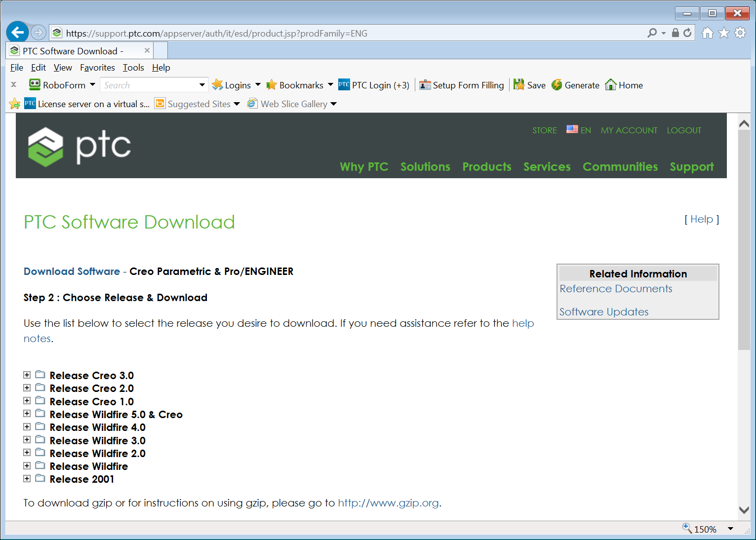The image size is (756, 540).
Task: Open Bookmarks dropdown arrow
Action: click(330, 85)
